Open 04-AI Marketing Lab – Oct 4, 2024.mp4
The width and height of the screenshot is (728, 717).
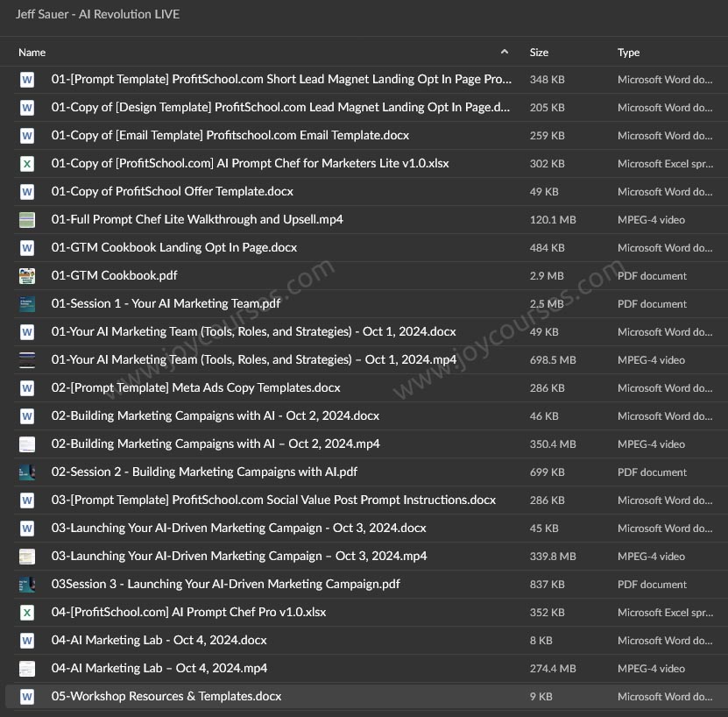159,668
